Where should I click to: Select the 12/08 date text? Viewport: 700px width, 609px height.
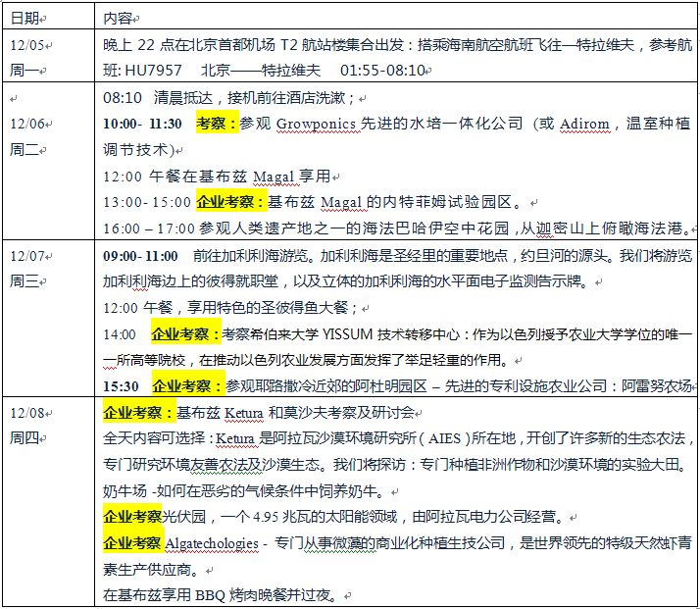click(26, 412)
